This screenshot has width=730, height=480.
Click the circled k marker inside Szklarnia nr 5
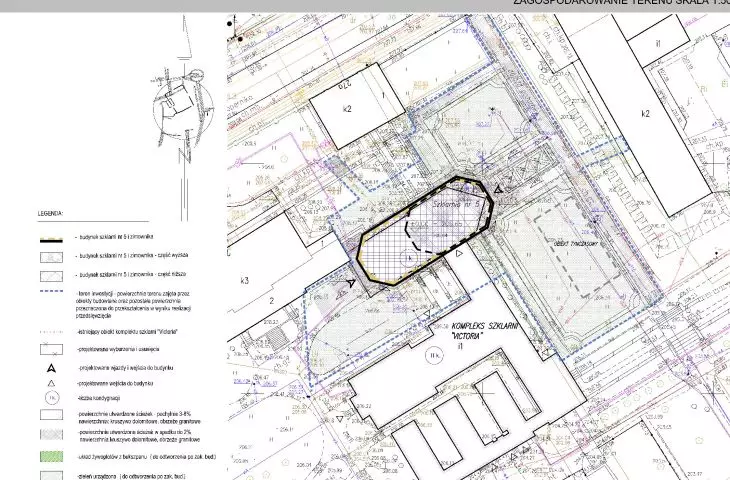[408, 257]
